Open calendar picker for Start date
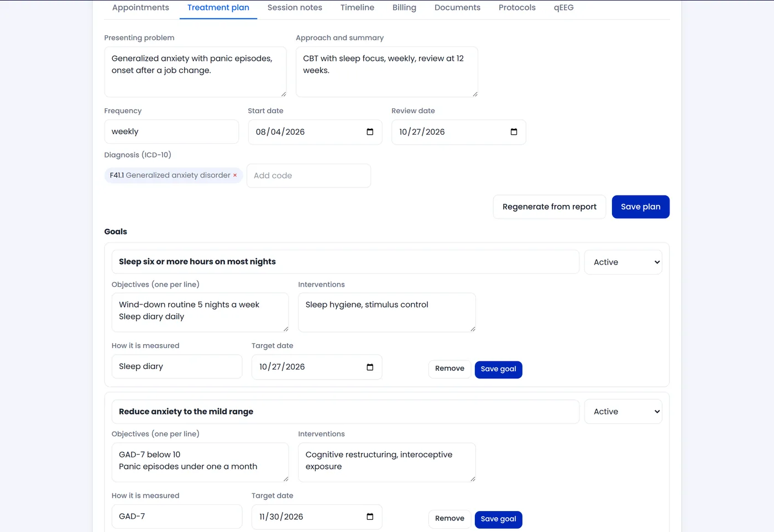This screenshot has height=532, width=774. pyautogui.click(x=370, y=132)
